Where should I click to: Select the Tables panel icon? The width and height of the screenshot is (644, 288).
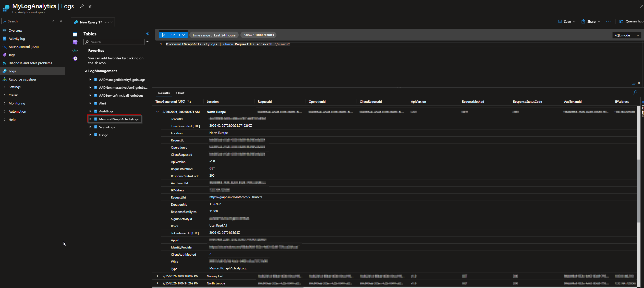click(x=75, y=34)
